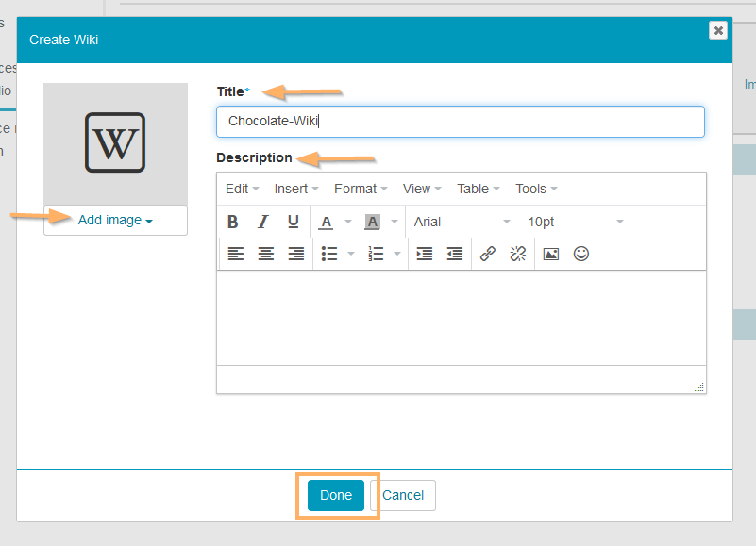Open the Insert menu in editor
This screenshot has width=756, height=546.
pyautogui.click(x=296, y=189)
